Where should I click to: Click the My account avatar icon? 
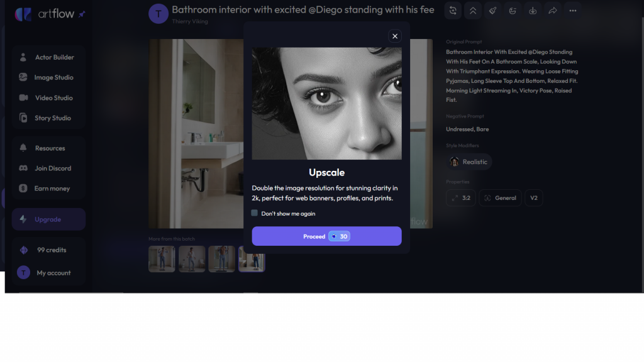coord(23,273)
